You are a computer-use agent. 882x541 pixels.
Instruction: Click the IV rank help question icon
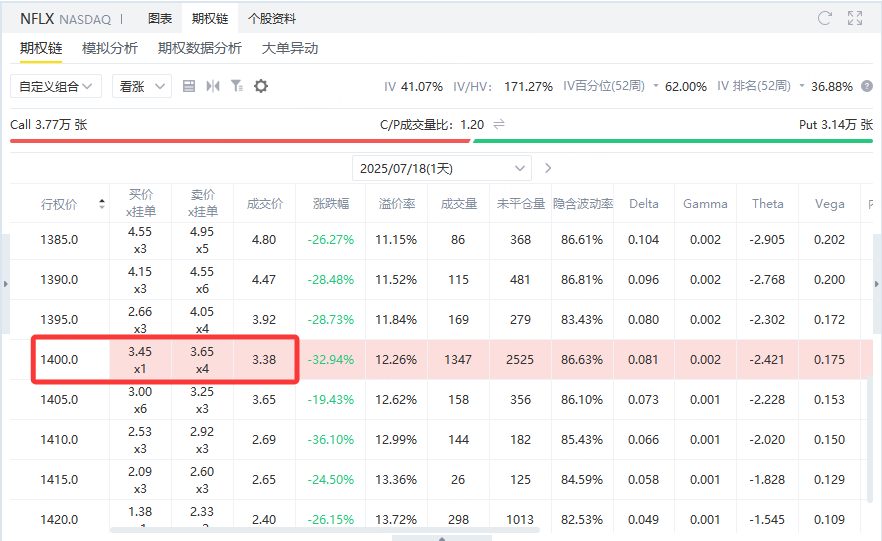pyautogui.click(x=867, y=86)
